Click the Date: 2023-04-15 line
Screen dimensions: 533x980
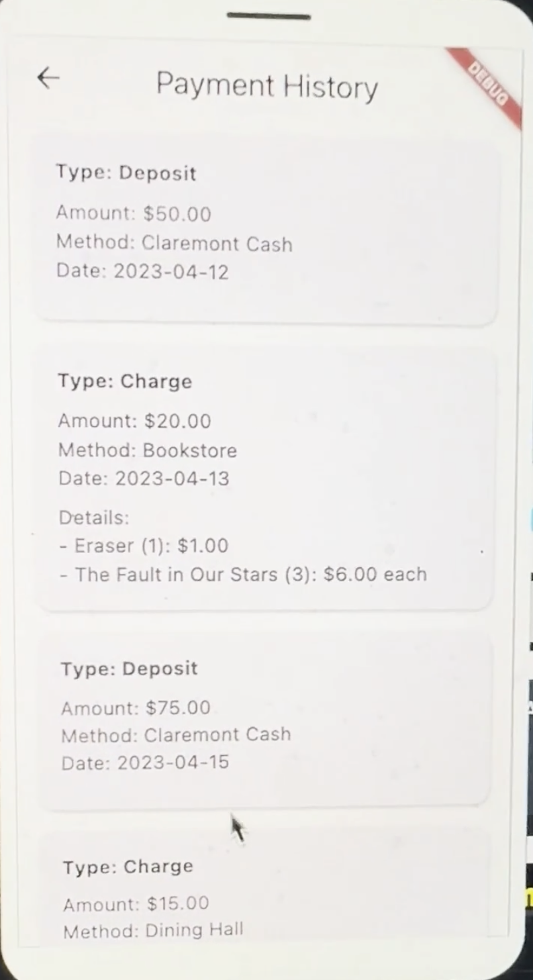145,763
